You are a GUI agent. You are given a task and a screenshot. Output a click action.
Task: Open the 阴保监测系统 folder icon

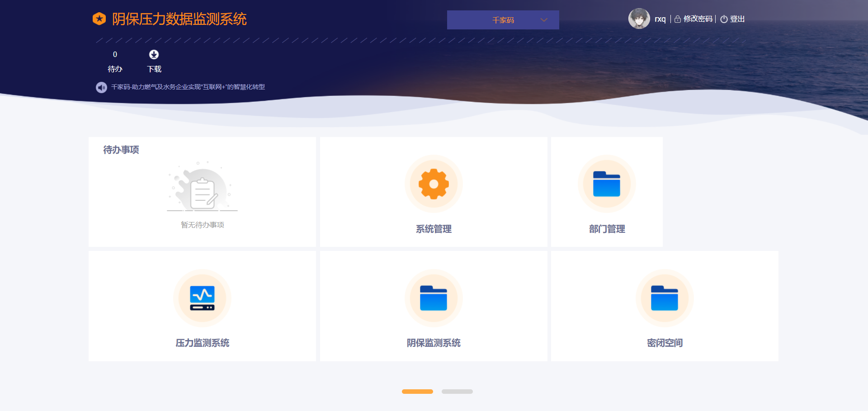(434, 298)
